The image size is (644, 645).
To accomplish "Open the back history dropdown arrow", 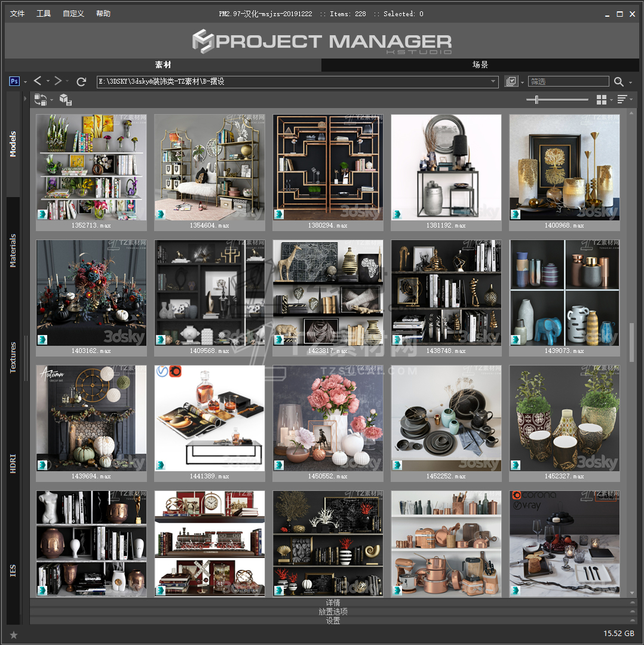I will point(48,81).
